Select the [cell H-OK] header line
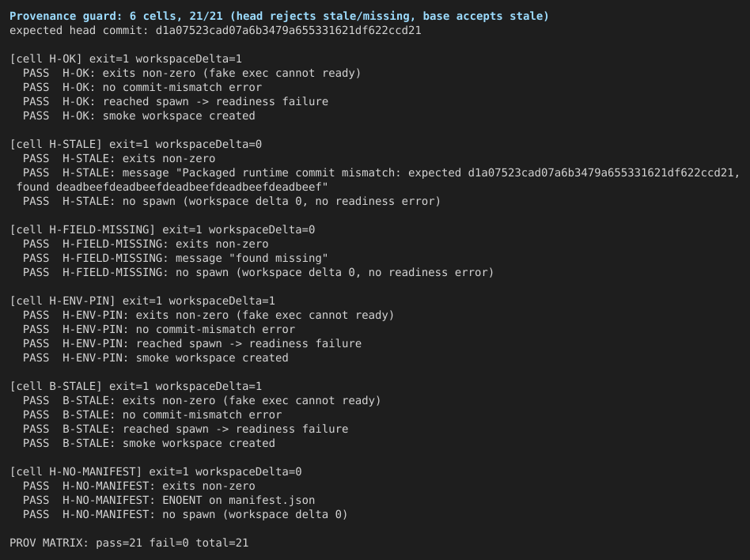The image size is (750, 560). coord(126,59)
